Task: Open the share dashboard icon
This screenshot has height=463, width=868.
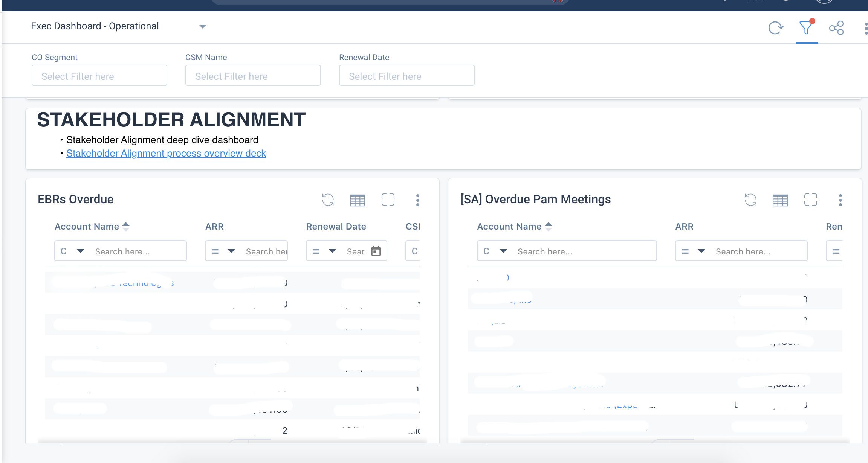Action: [x=836, y=28]
